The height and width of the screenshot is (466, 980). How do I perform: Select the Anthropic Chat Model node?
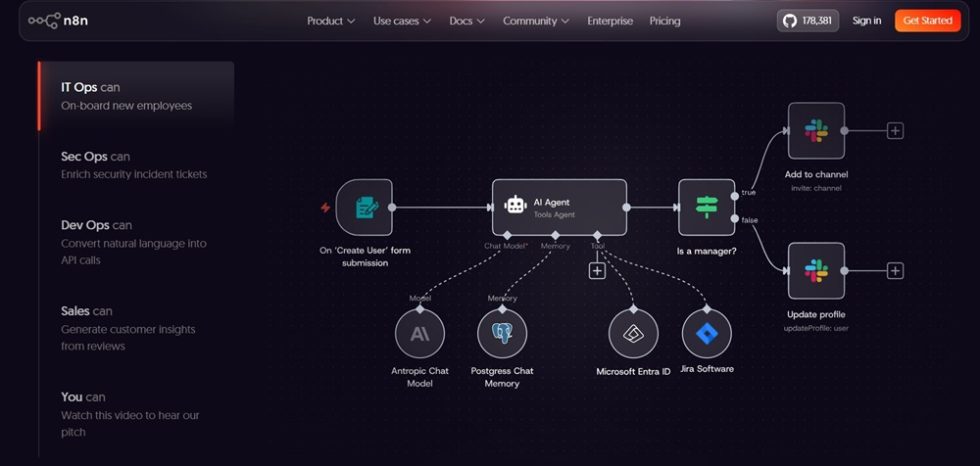420,334
